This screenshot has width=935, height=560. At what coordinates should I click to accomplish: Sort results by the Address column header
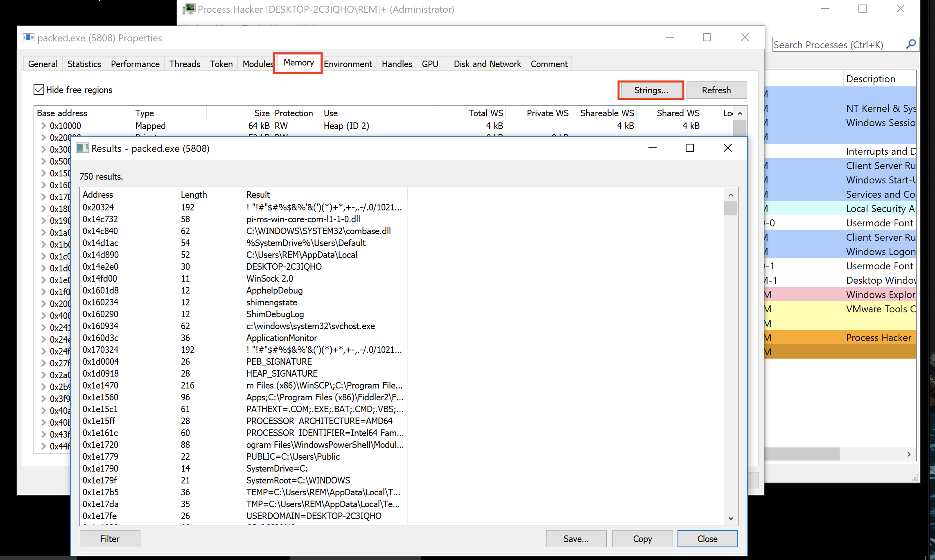coord(129,194)
